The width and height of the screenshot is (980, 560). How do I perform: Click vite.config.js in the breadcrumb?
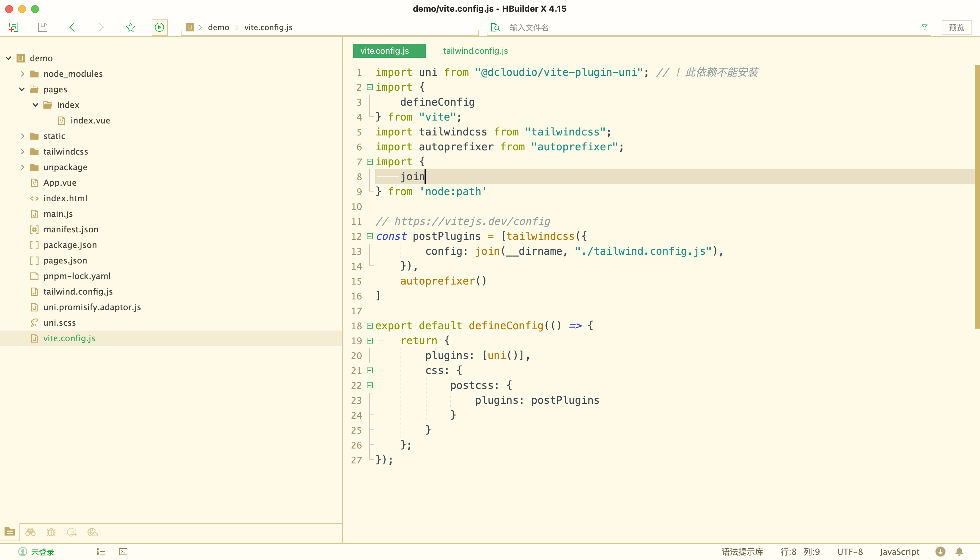268,27
